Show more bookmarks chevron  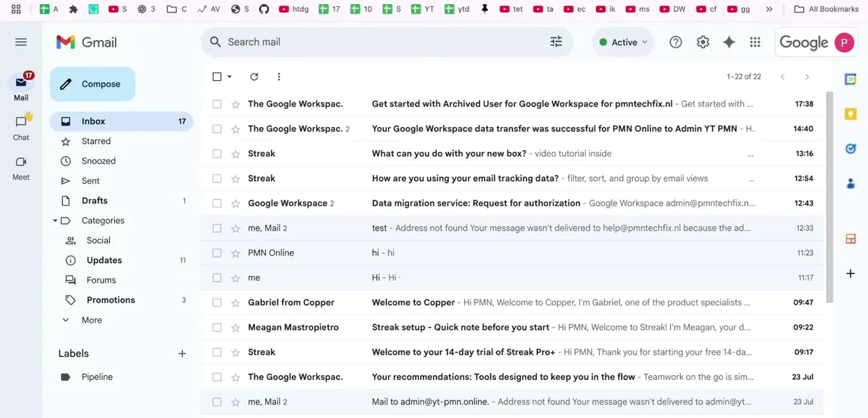(769, 9)
